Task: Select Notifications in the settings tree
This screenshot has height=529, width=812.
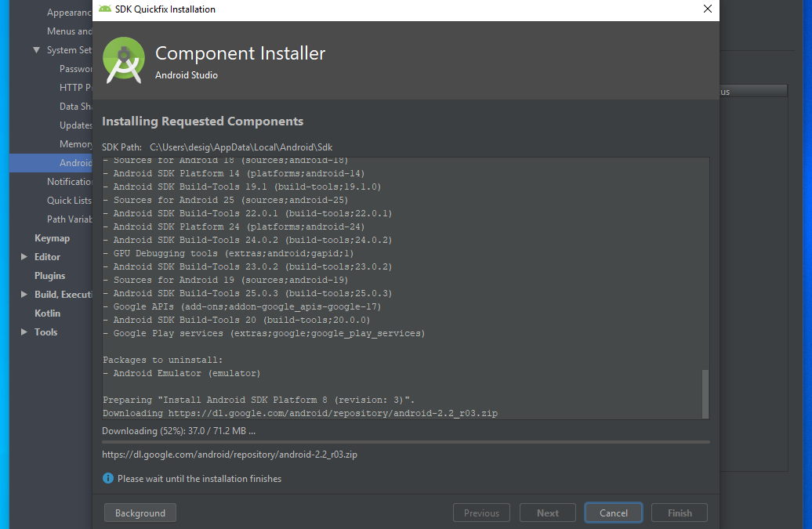Action: click(x=70, y=181)
